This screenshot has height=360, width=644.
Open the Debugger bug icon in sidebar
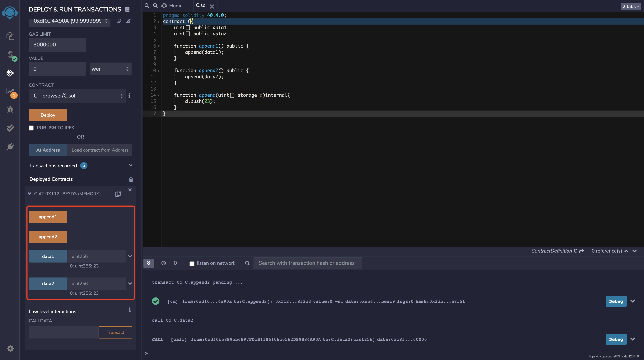(10, 110)
